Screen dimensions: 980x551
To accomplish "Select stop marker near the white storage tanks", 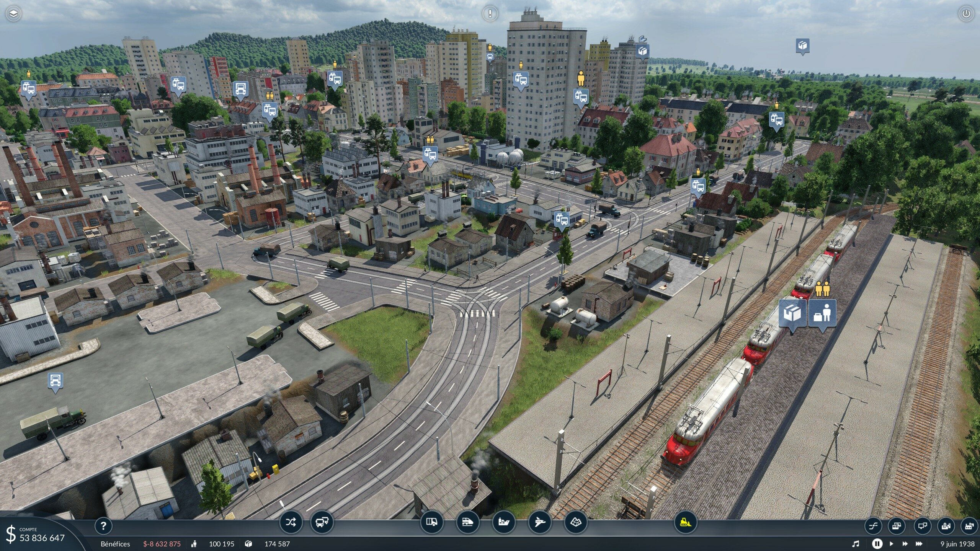I will point(430,155).
